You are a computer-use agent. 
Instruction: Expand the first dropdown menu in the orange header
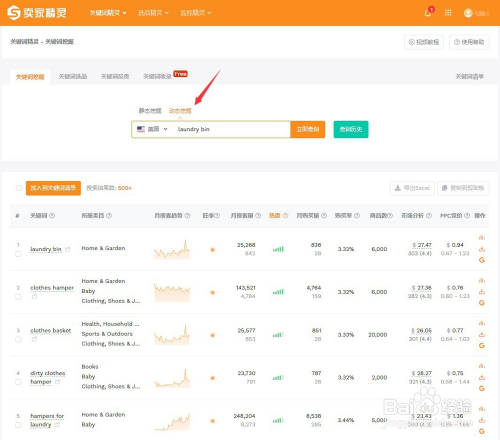[x=108, y=13]
